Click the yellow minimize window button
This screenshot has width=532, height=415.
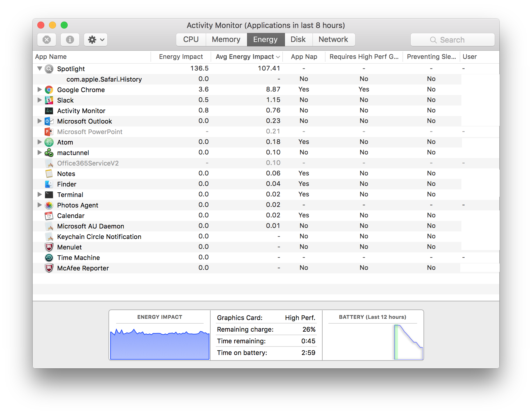click(x=52, y=25)
